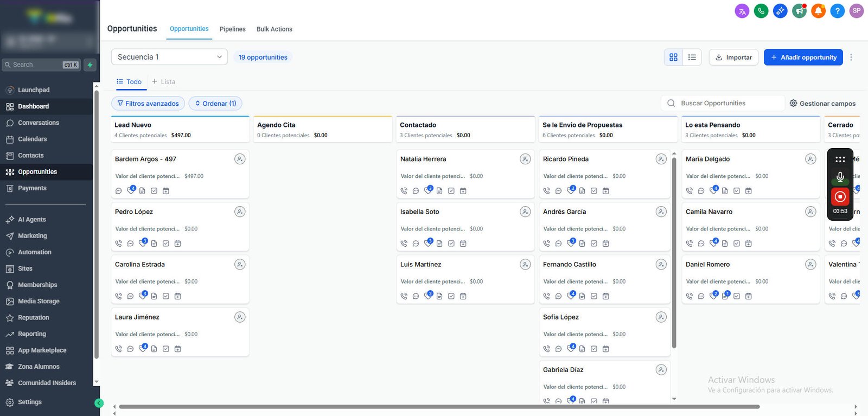This screenshot has height=416, width=868.
Task: Open the SP user profile avatar
Action: 857,11
